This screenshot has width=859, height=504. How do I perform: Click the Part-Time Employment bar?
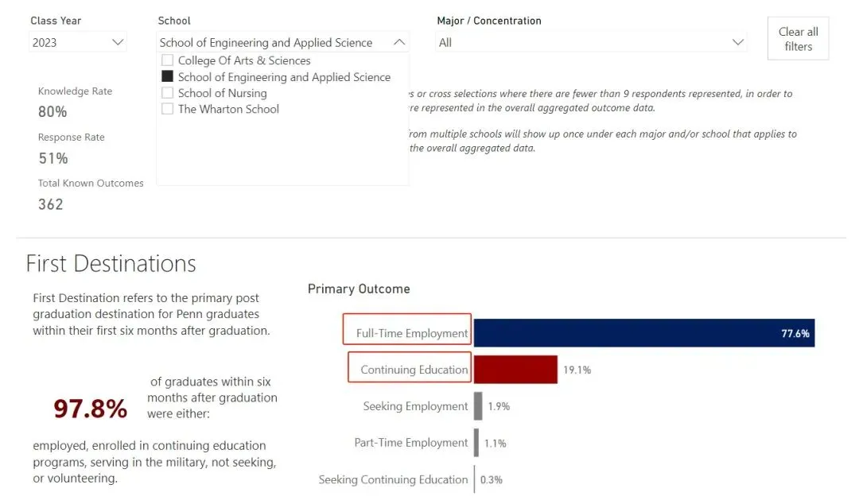(x=476, y=443)
